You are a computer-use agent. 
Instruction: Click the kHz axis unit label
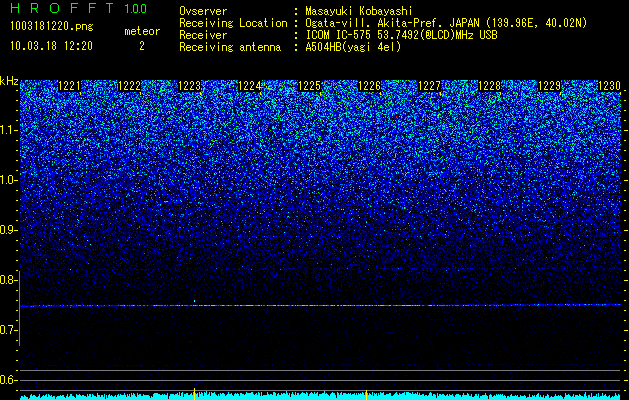(9, 81)
